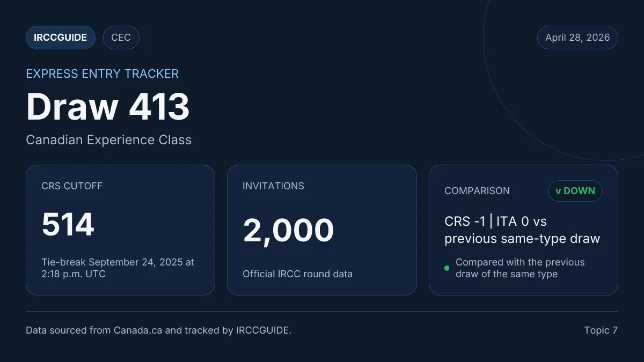Click the tie-break September 24, 2025 text

pos(118,268)
